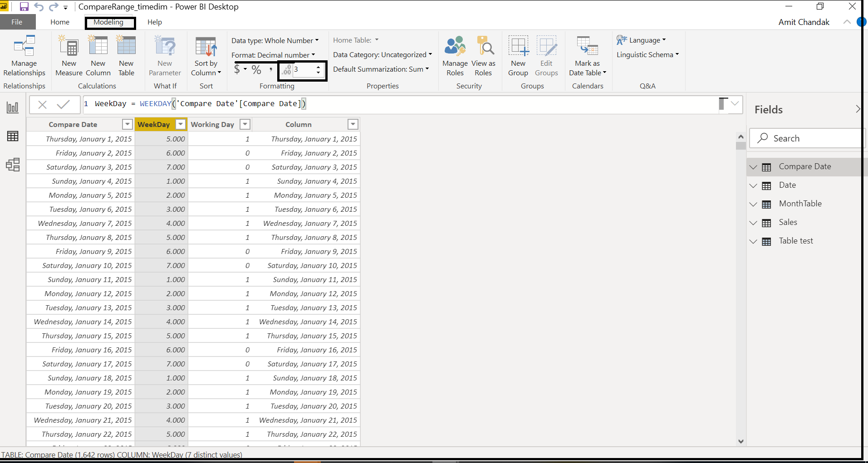
Task: Open Mark as Date Table
Action: click(x=588, y=56)
